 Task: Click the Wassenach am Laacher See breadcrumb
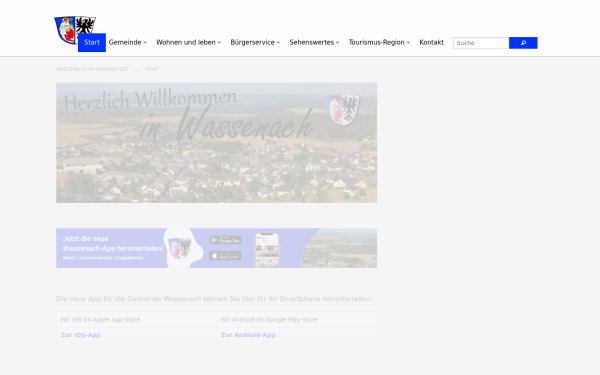click(x=91, y=69)
